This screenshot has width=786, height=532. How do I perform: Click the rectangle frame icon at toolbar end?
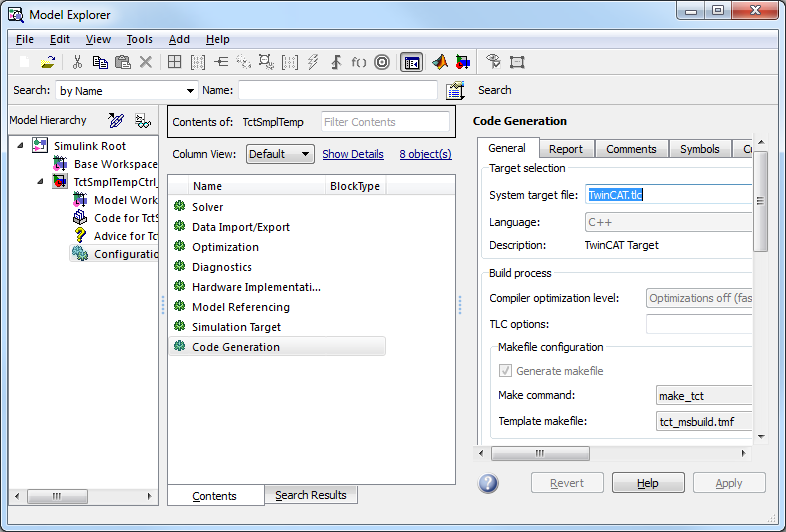pos(517,62)
